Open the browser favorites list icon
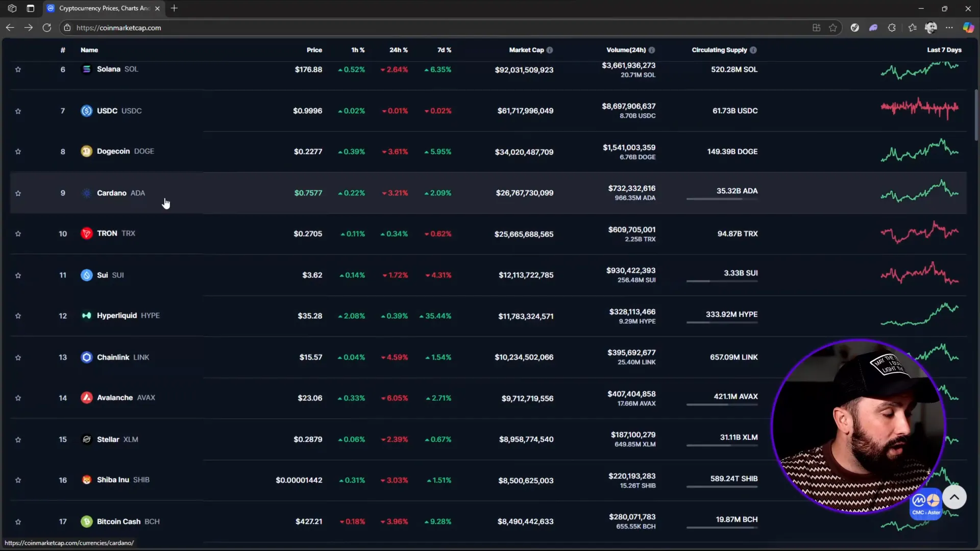This screenshot has height=551, width=980. click(x=912, y=28)
